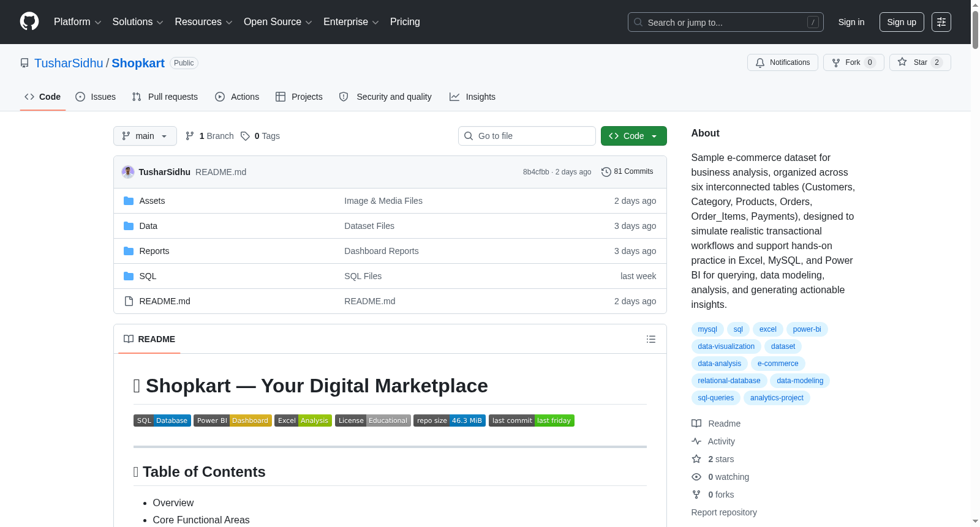This screenshot has height=527, width=980.
Task: Click the Report repository link
Action: [724, 512]
